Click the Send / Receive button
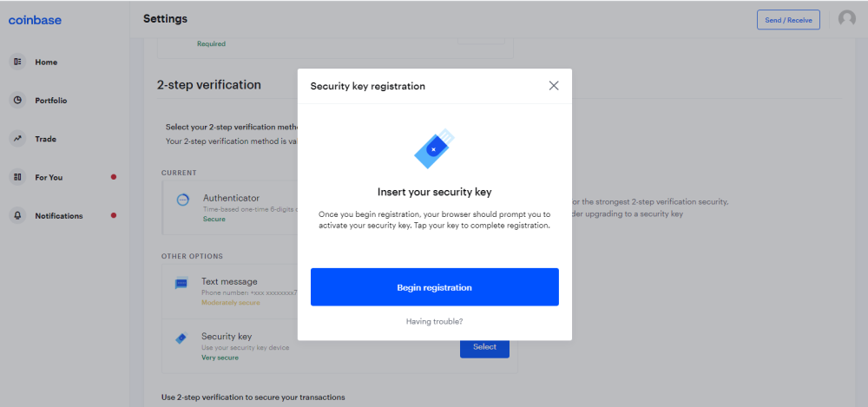This screenshot has width=868, height=407. (x=788, y=20)
